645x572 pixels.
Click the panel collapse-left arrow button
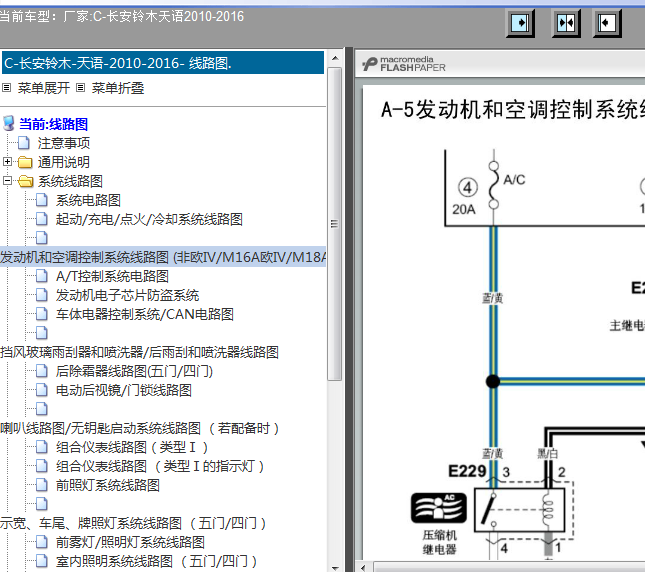pos(607,23)
